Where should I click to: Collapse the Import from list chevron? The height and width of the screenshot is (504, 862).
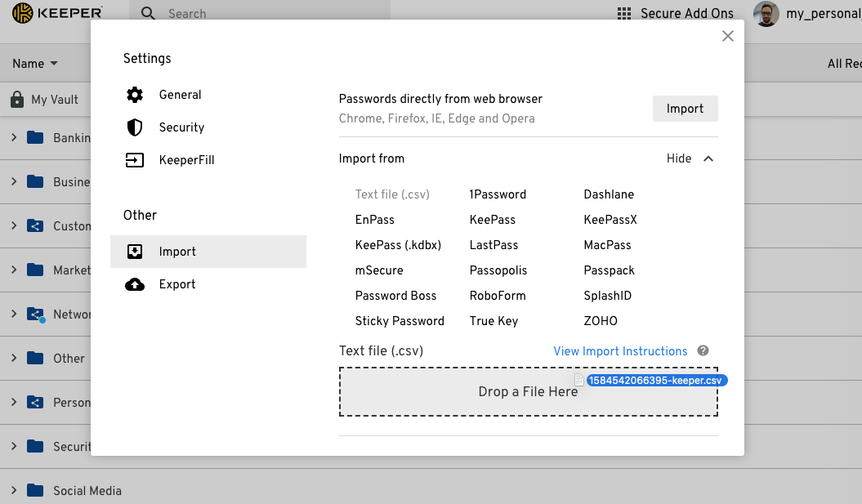tap(708, 158)
